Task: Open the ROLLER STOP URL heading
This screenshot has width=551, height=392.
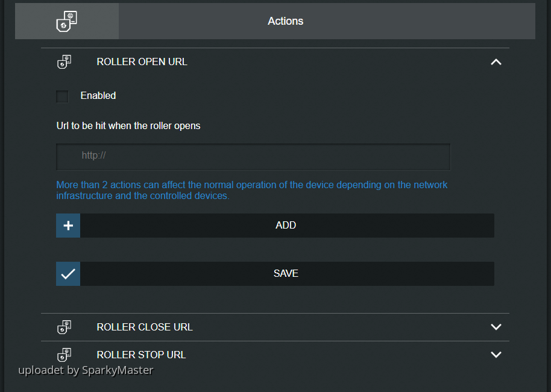Action: [x=141, y=355]
